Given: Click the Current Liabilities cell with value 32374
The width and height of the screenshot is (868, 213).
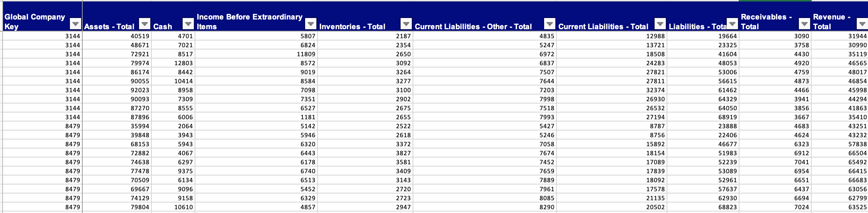Looking at the screenshot, I should (612, 90).
